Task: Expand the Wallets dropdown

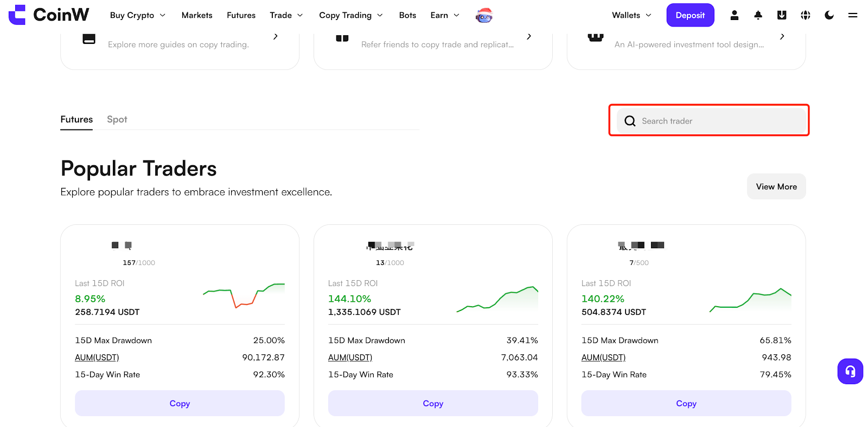Action: [631, 15]
